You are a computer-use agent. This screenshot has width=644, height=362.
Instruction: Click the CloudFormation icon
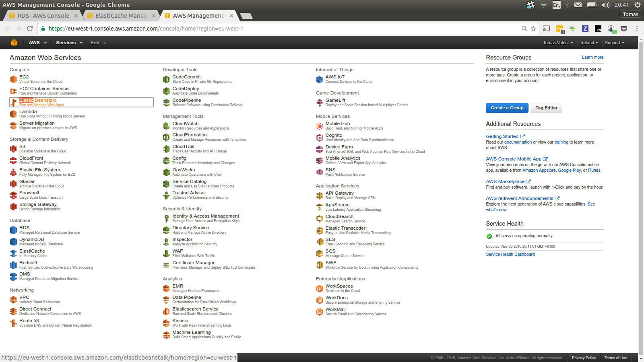166,137
